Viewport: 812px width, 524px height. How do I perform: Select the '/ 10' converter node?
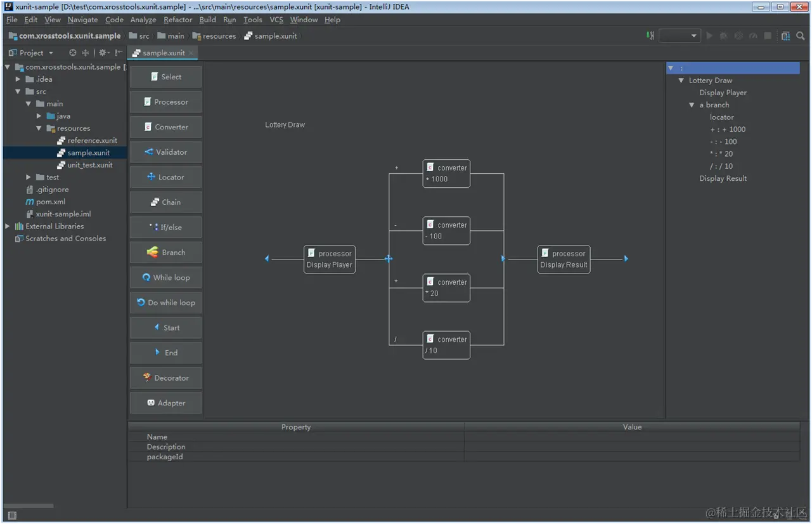point(446,345)
